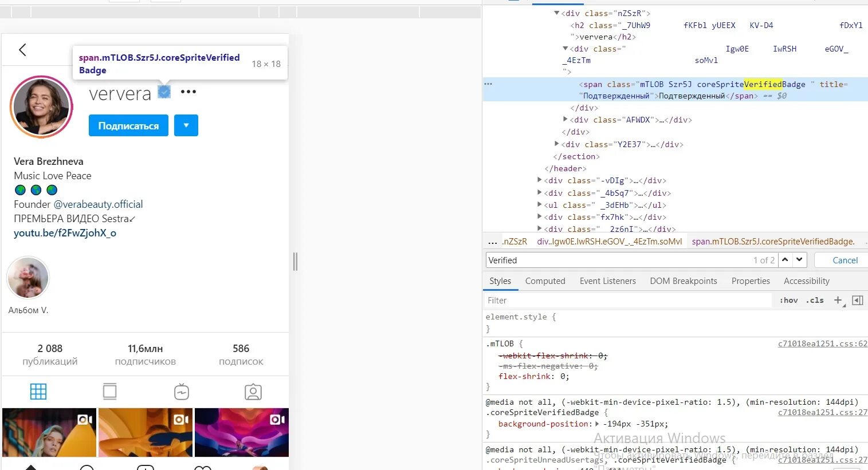
Task: Select the highlighted coreSpriteVerifiedBadge span line
Action: [x=675, y=90]
